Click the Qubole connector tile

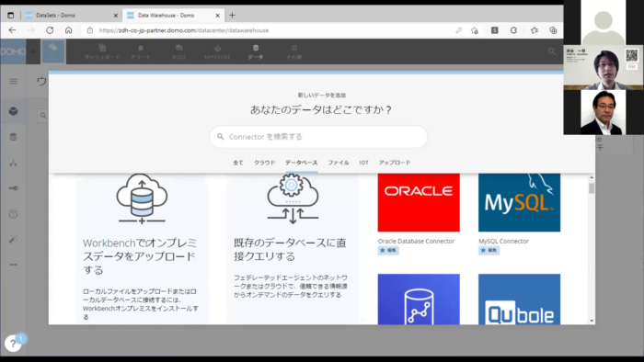(x=519, y=300)
